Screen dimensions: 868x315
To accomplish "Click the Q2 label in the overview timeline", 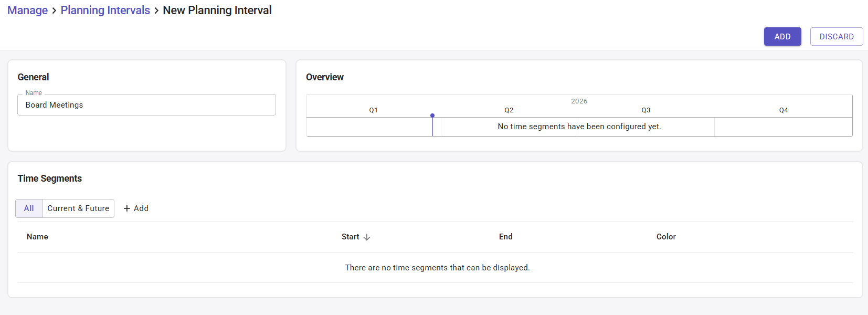I will pyautogui.click(x=509, y=110).
